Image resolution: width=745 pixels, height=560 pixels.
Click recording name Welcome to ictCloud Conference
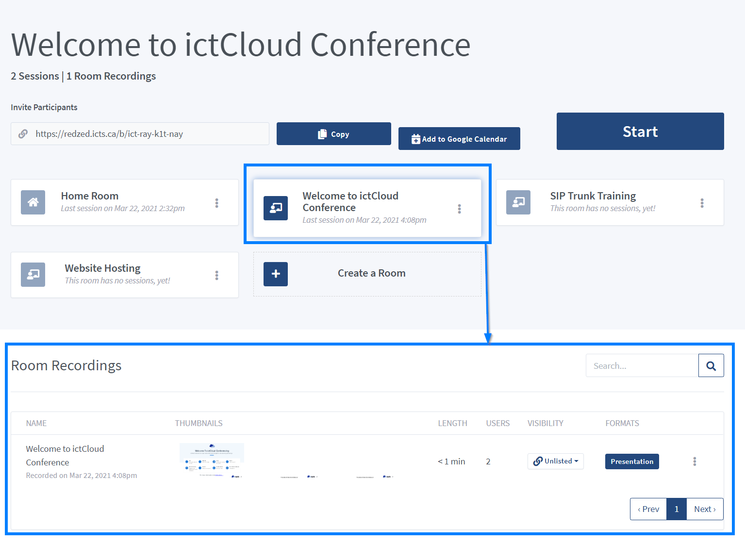click(x=65, y=456)
